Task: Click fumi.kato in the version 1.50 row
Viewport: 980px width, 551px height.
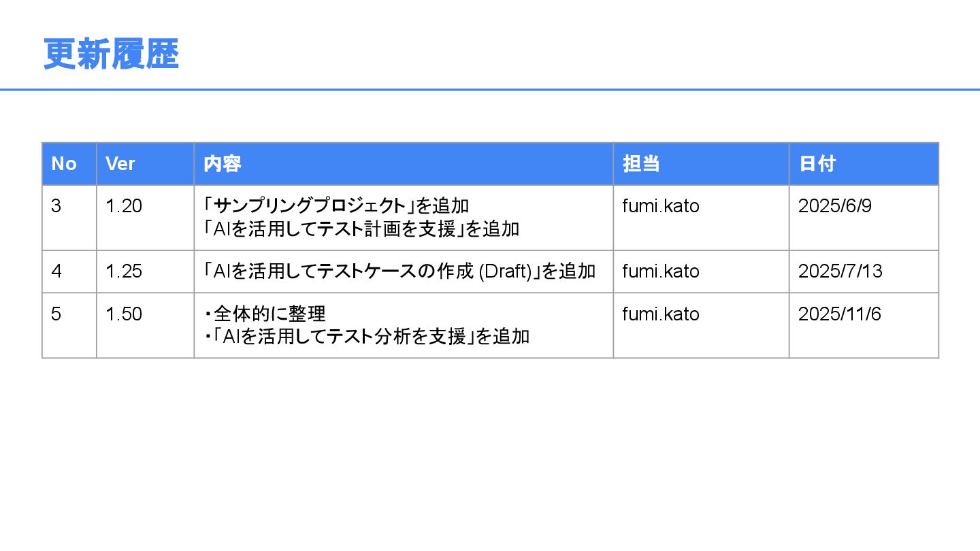Action: tap(660, 314)
